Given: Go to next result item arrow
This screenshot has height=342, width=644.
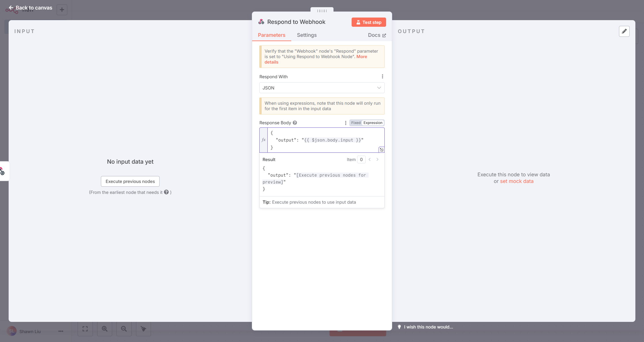Looking at the screenshot, I should coord(377,160).
